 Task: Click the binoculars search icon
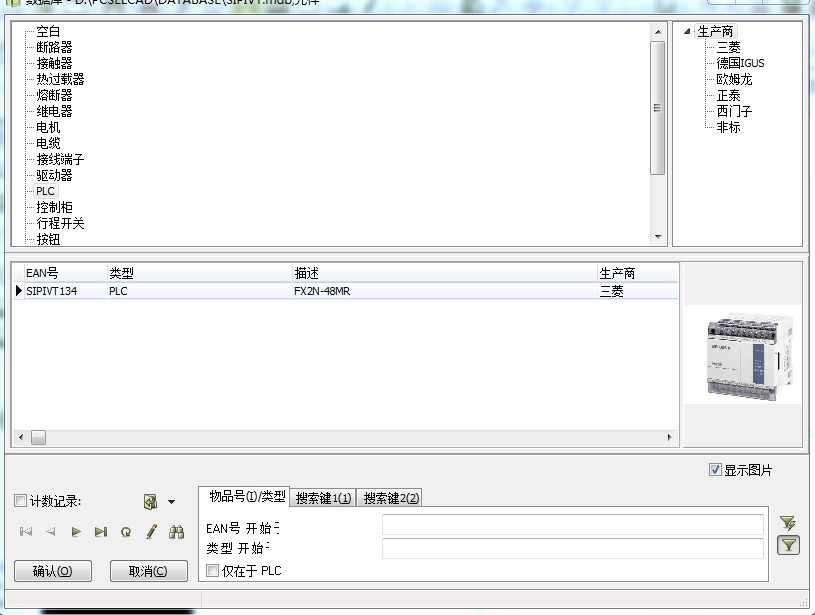177,532
